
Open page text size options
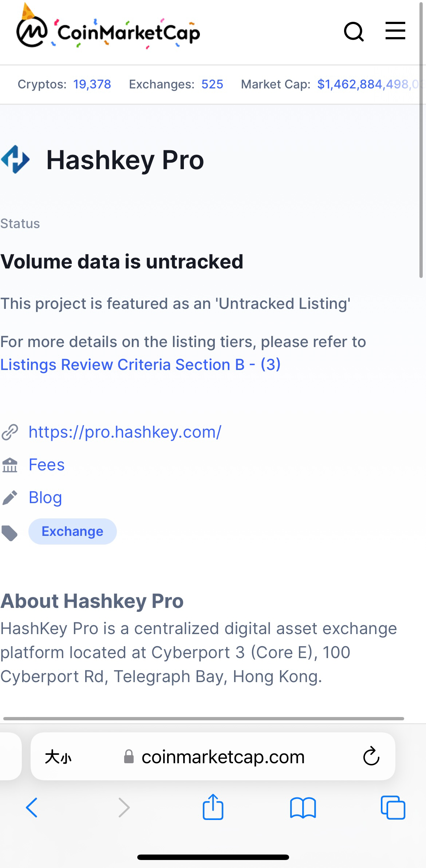tap(58, 757)
